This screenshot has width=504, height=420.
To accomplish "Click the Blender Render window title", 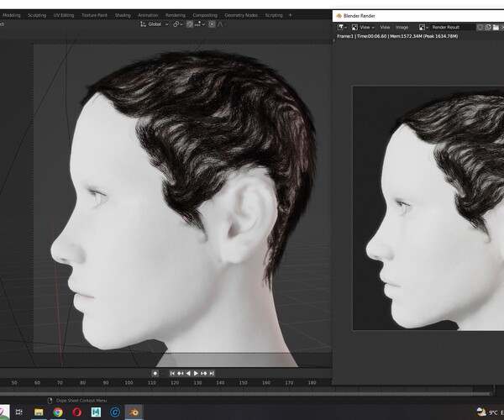I will coord(359,16).
